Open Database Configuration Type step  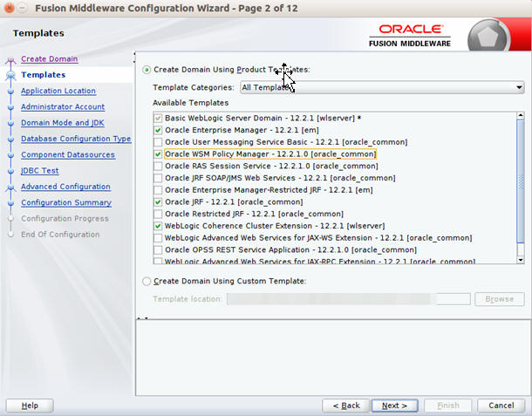tap(76, 139)
